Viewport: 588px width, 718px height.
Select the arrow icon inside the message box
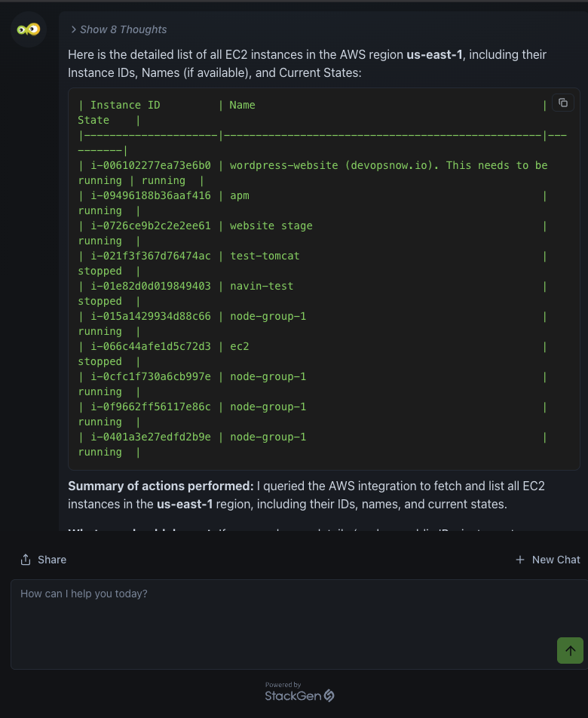point(570,650)
